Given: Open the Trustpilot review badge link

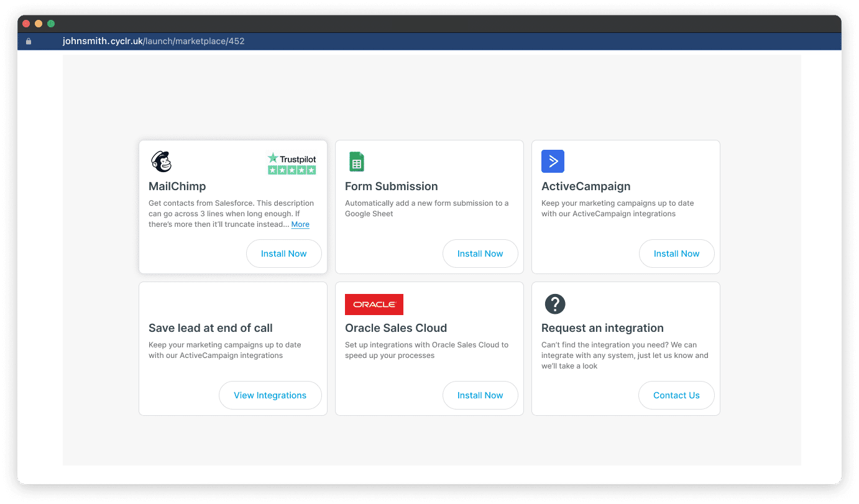Looking at the screenshot, I should point(292,163).
